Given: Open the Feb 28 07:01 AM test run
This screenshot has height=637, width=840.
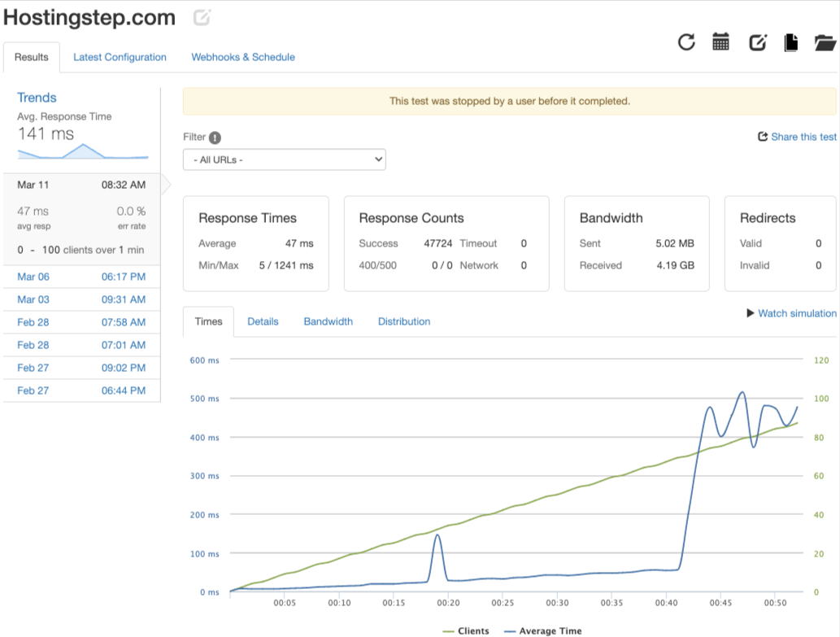Looking at the screenshot, I should click(81, 345).
